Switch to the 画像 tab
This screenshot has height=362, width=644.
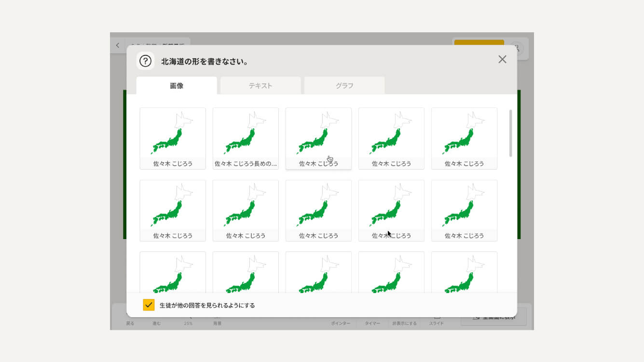point(177,86)
